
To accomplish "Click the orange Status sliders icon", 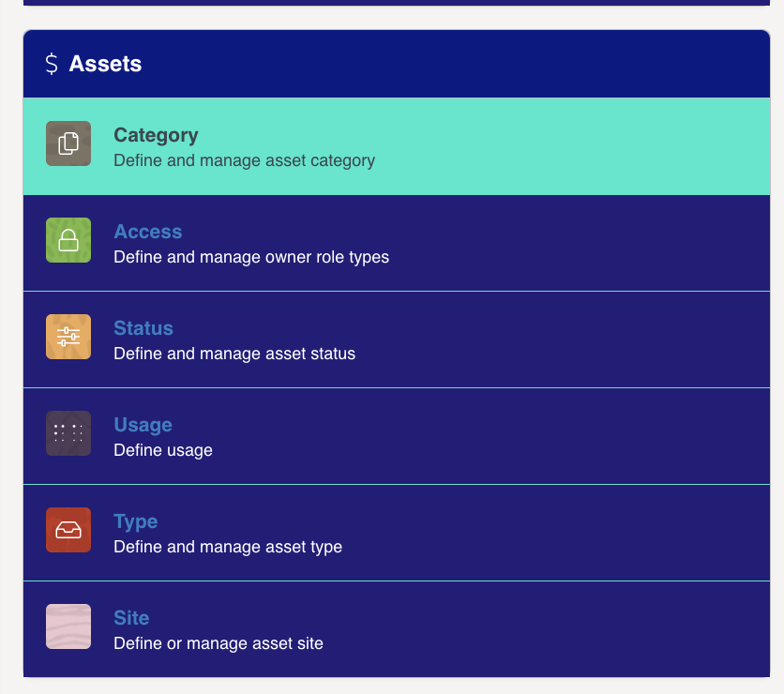I will tap(68, 337).
